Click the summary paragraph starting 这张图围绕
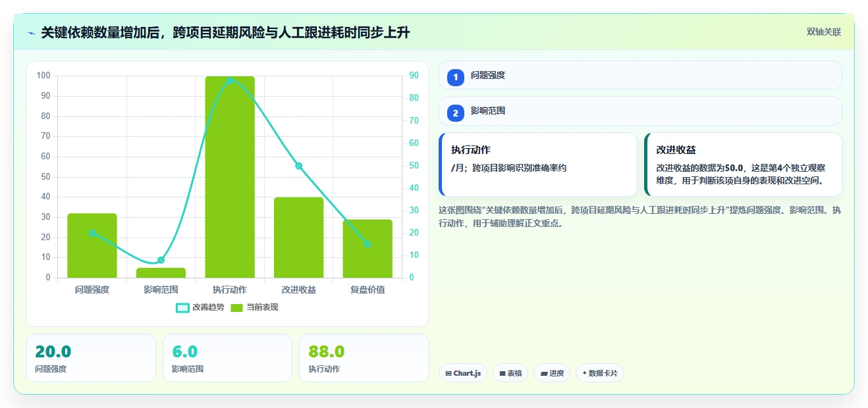868x408 pixels. [x=639, y=217]
